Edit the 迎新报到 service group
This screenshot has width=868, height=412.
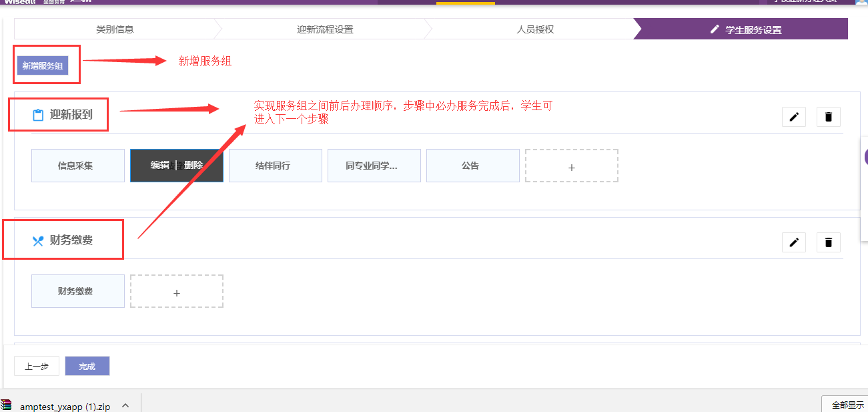(x=794, y=117)
